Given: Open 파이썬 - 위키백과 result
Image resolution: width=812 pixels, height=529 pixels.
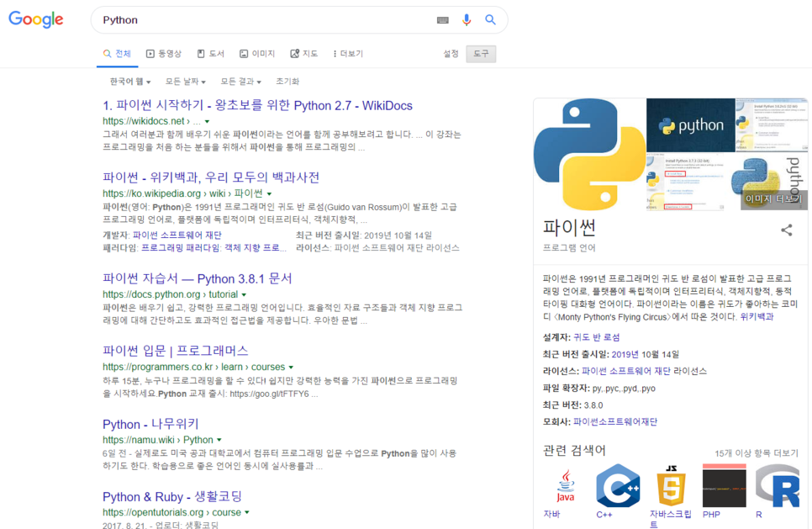Looking at the screenshot, I should (x=211, y=177).
